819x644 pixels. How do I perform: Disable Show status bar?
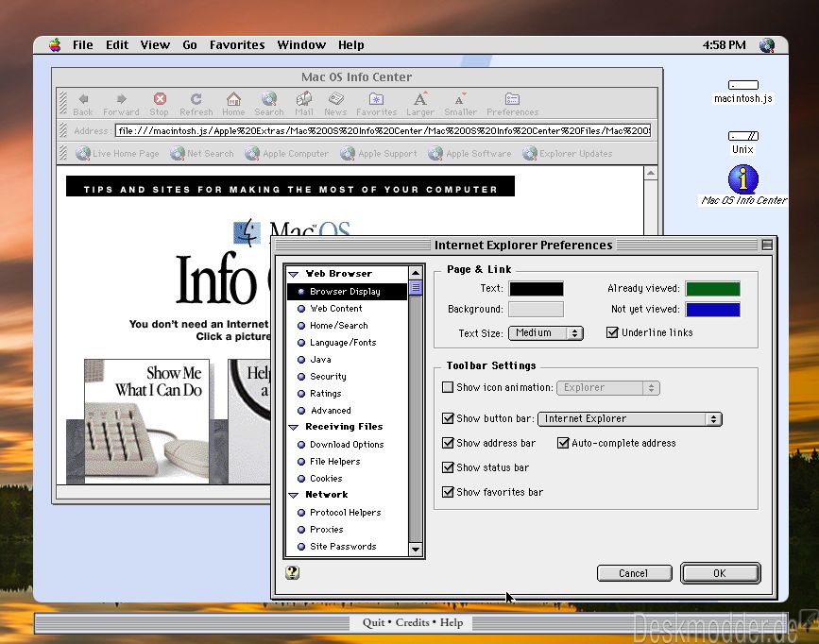tap(448, 466)
